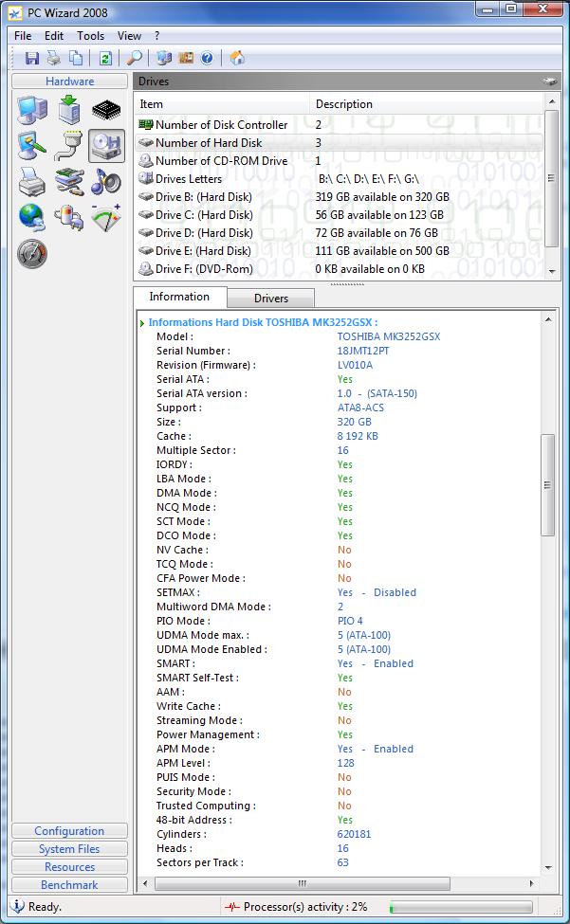Open the Power battery and plug icon
The width and height of the screenshot is (570, 924).
coord(69,218)
